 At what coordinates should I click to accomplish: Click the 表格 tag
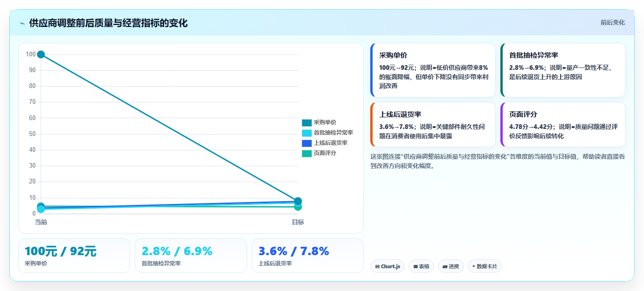[x=421, y=266]
